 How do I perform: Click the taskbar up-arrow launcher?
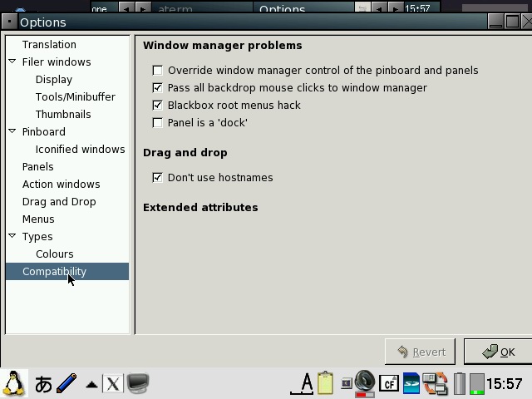pyautogui.click(x=91, y=384)
